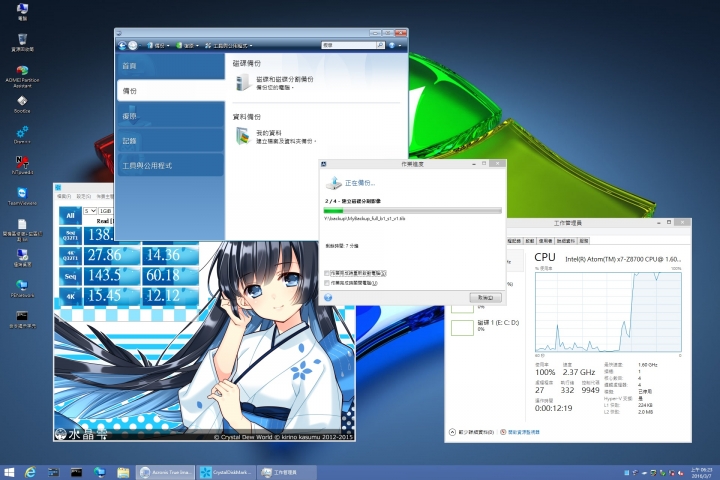Click the my data folder backup icon
720x480 pixels.
(x=243, y=136)
